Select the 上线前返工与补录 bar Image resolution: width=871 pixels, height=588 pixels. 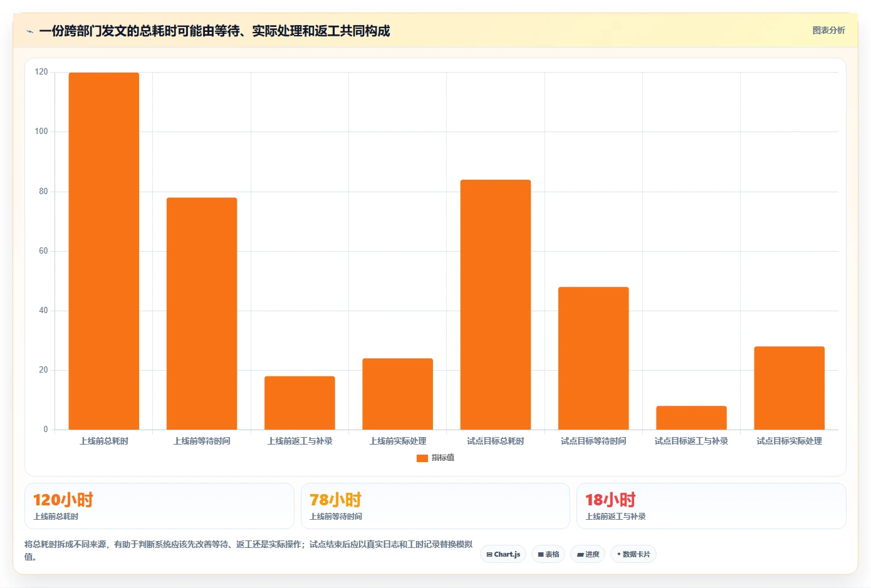tap(300, 403)
